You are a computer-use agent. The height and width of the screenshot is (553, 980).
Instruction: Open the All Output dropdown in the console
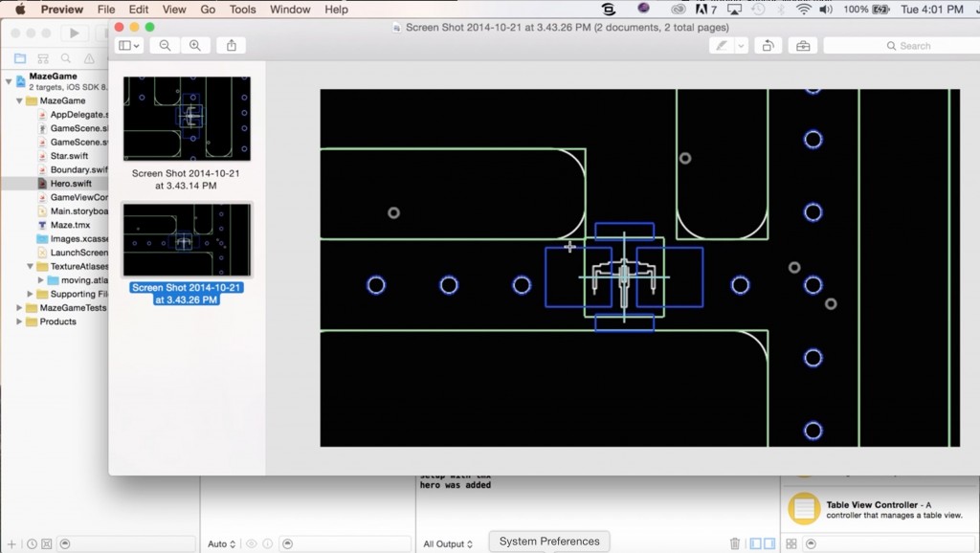[x=447, y=543]
